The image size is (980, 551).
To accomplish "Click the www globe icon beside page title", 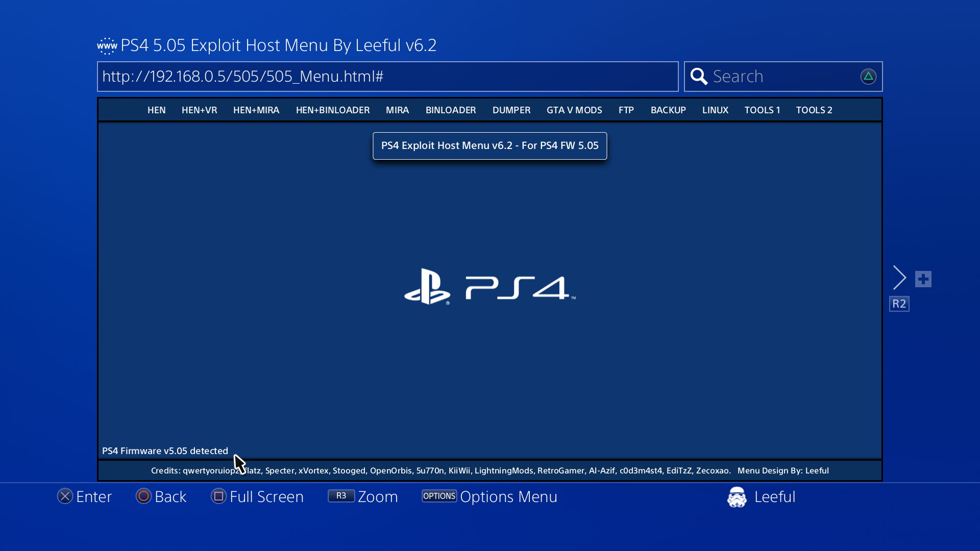I will coord(107,46).
